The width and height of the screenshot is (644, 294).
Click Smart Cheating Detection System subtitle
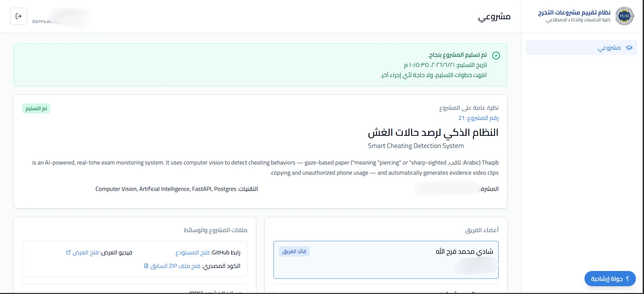(416, 146)
